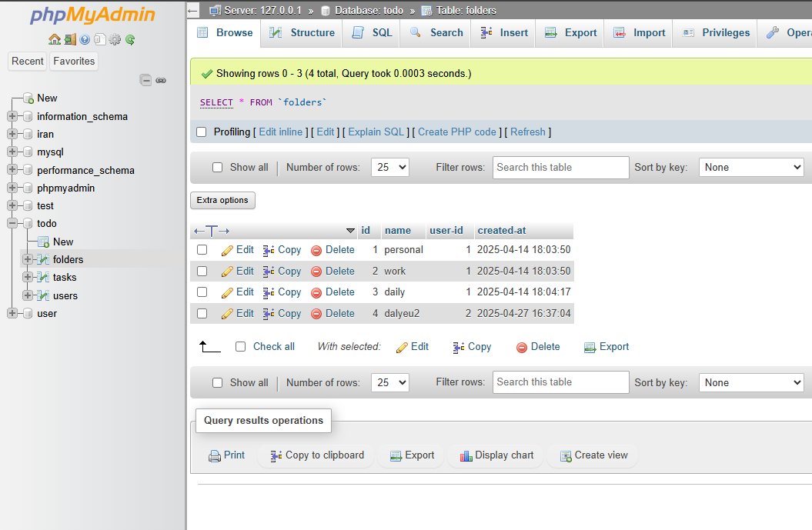Click the pencil Edit icon for personal row
The image size is (812, 530).
point(227,251)
